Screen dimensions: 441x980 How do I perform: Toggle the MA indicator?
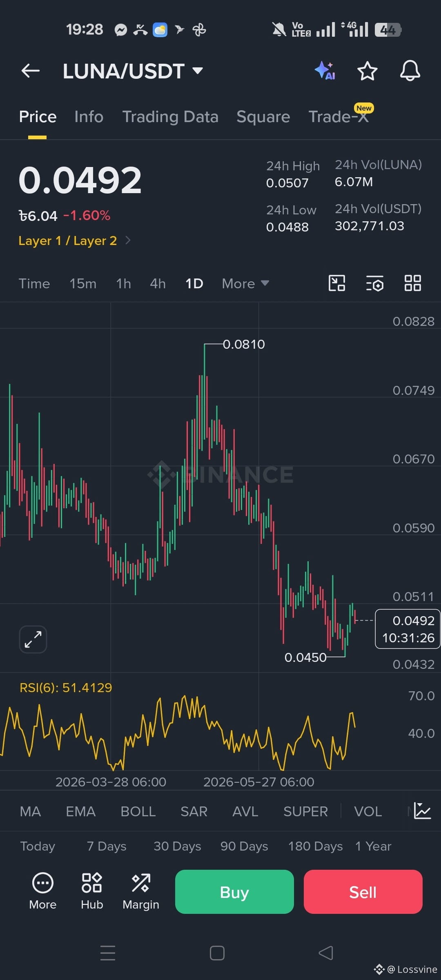pos(30,811)
